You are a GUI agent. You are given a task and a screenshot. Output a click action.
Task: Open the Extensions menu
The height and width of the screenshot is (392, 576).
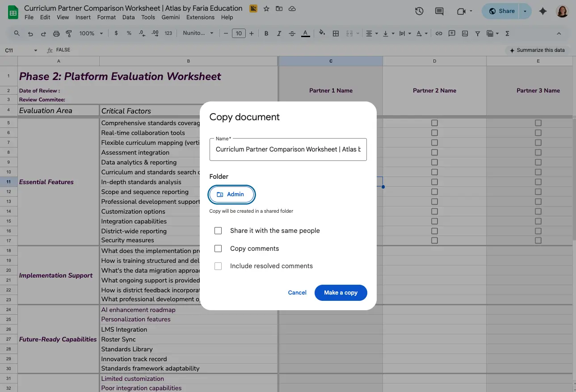click(200, 17)
